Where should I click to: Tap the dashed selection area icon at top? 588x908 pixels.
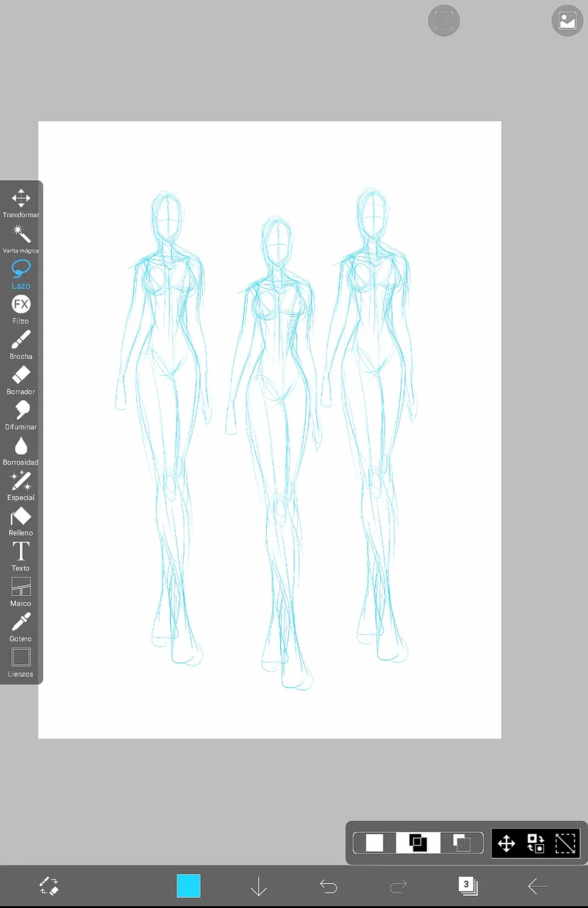444,21
